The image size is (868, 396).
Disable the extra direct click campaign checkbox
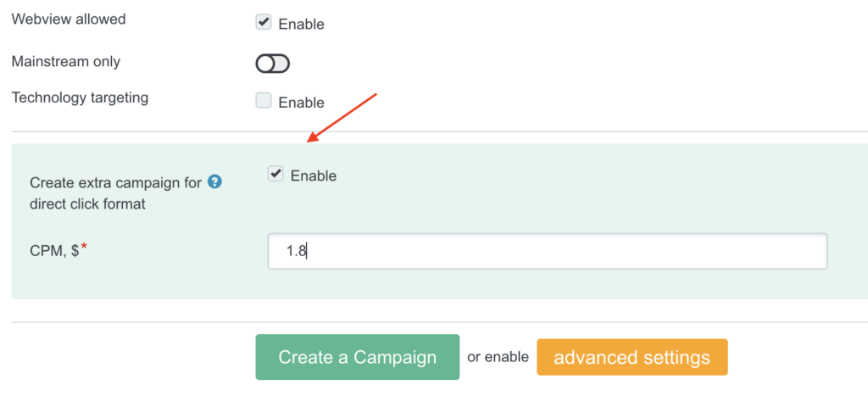[x=275, y=174]
